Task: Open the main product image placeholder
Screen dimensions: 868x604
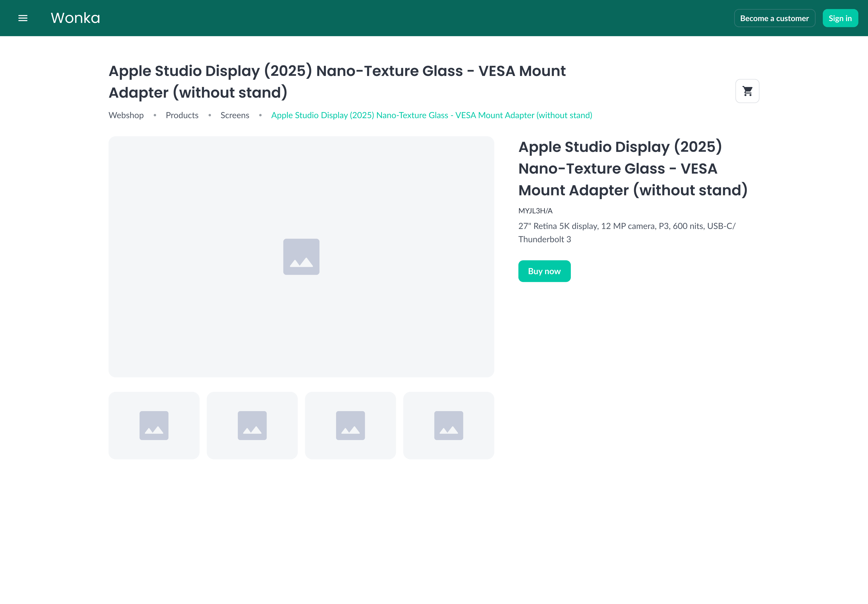Action: [301, 257]
